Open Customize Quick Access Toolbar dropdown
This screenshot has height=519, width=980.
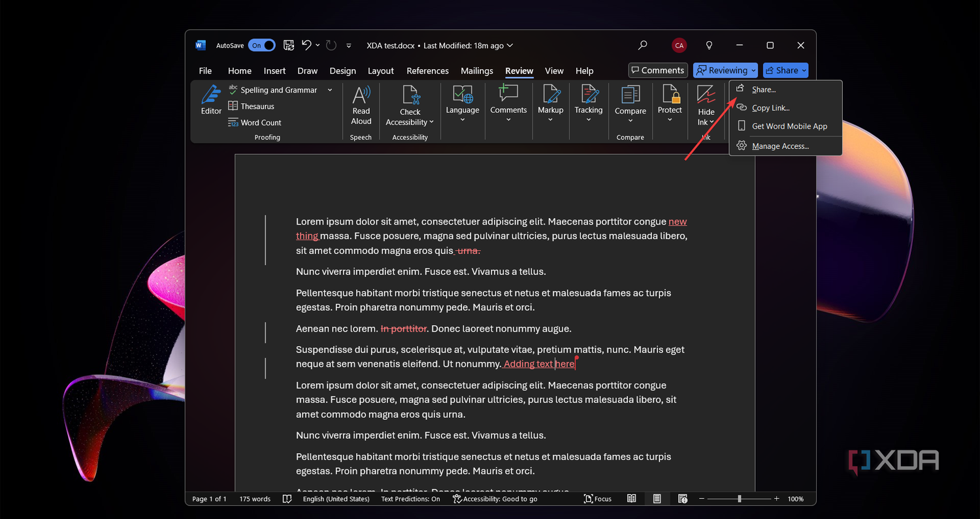[349, 46]
